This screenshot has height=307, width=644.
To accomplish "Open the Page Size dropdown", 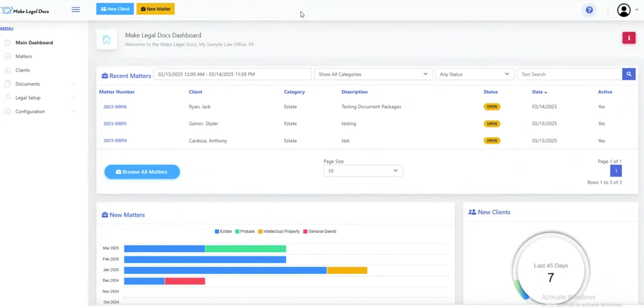I will click(x=363, y=171).
